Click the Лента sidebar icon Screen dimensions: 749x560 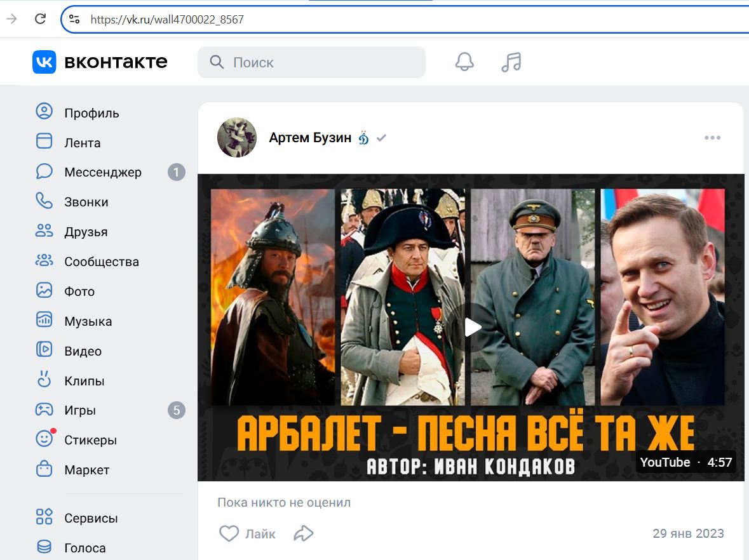point(44,142)
